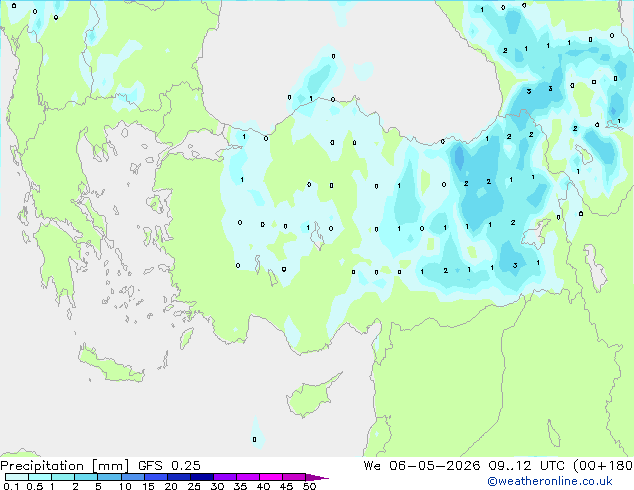This screenshot has height=490, width=634.
Task: Pick the 35–40 mm violet legend swatch
Action: [x=248, y=477]
